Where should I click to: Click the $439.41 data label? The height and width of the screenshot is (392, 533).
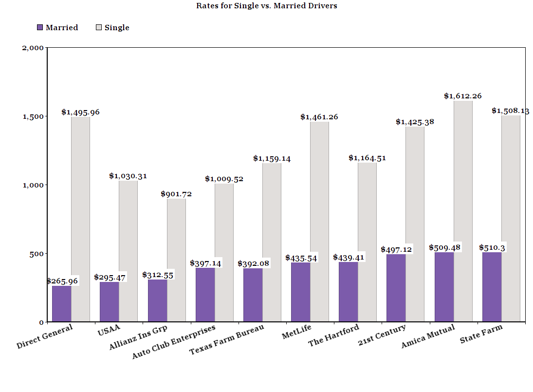(349, 258)
